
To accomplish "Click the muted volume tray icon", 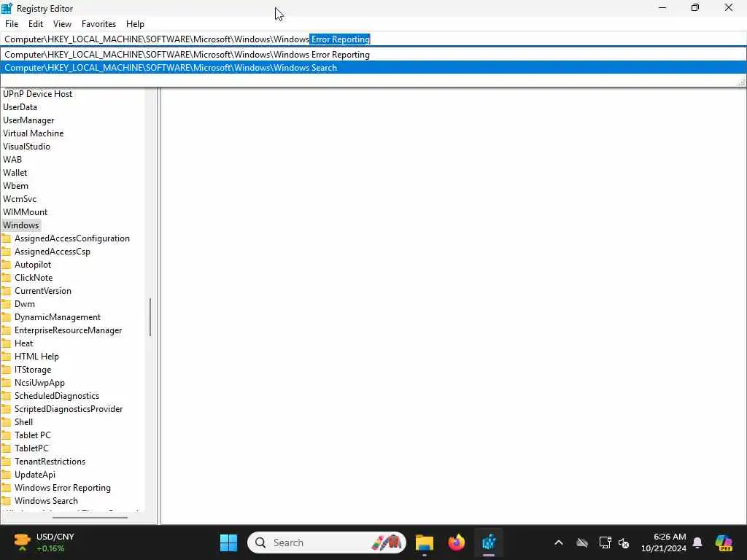I will (624, 542).
